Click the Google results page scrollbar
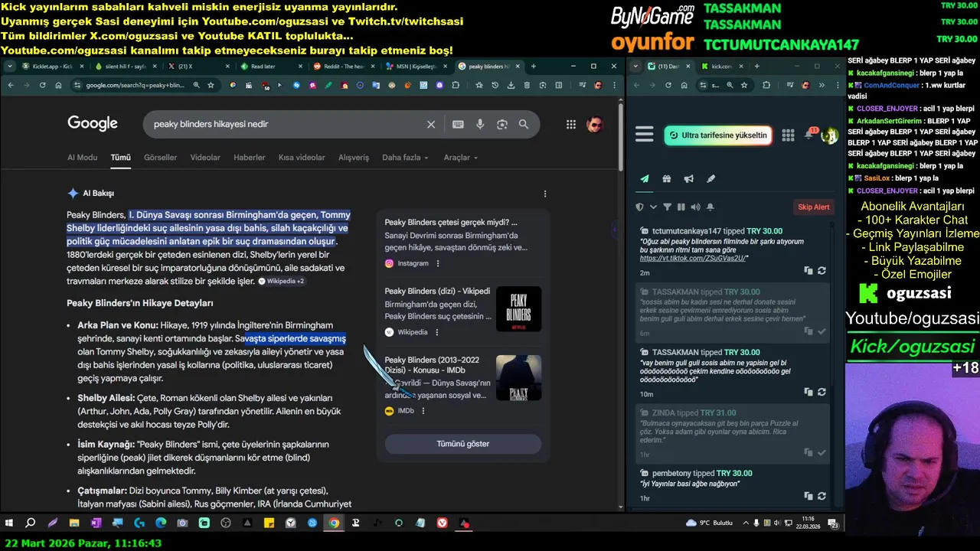 (x=621, y=139)
